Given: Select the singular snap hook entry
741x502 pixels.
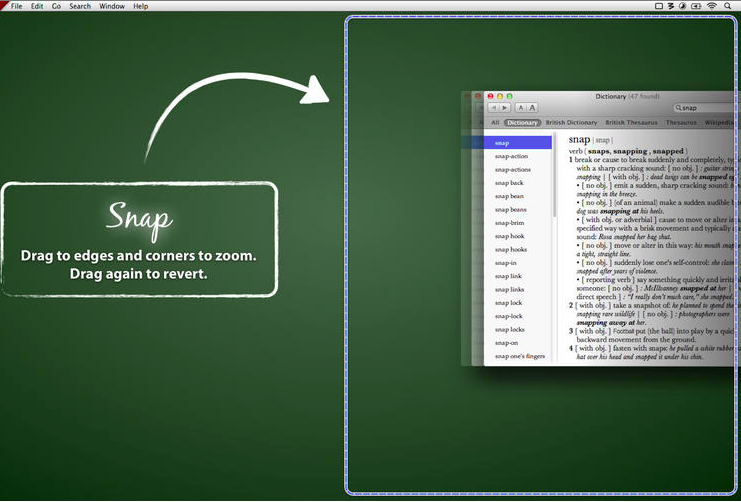Looking at the screenshot, I should coord(509,236).
